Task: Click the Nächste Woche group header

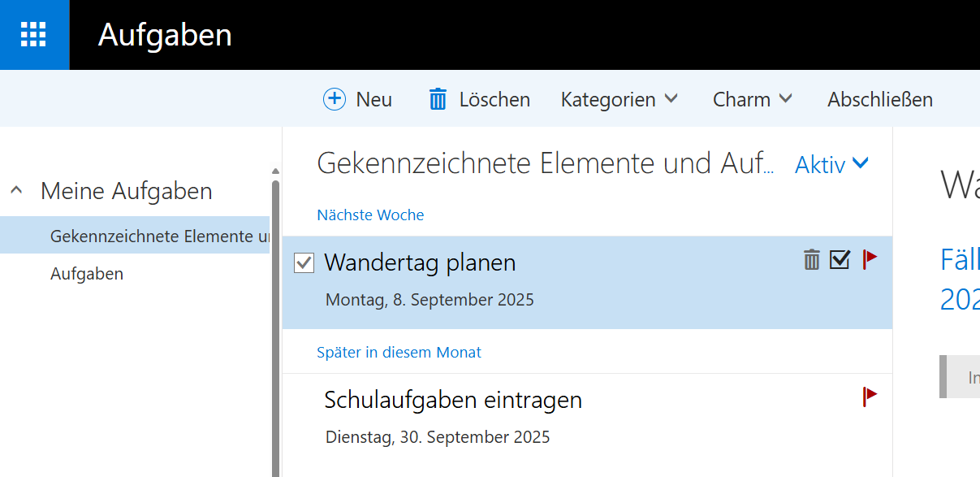Action: [370, 215]
